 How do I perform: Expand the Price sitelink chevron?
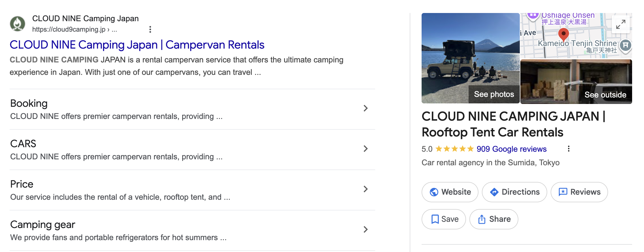tap(365, 189)
